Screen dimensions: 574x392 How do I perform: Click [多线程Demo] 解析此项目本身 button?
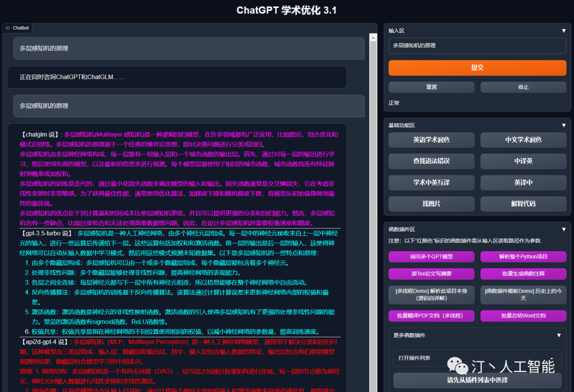tap(431, 295)
